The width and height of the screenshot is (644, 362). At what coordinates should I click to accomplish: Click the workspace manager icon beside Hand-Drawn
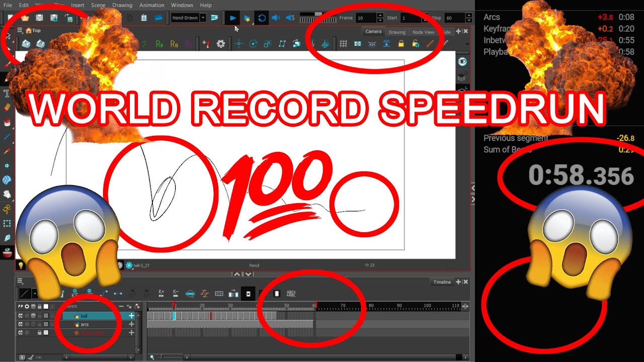point(214,18)
